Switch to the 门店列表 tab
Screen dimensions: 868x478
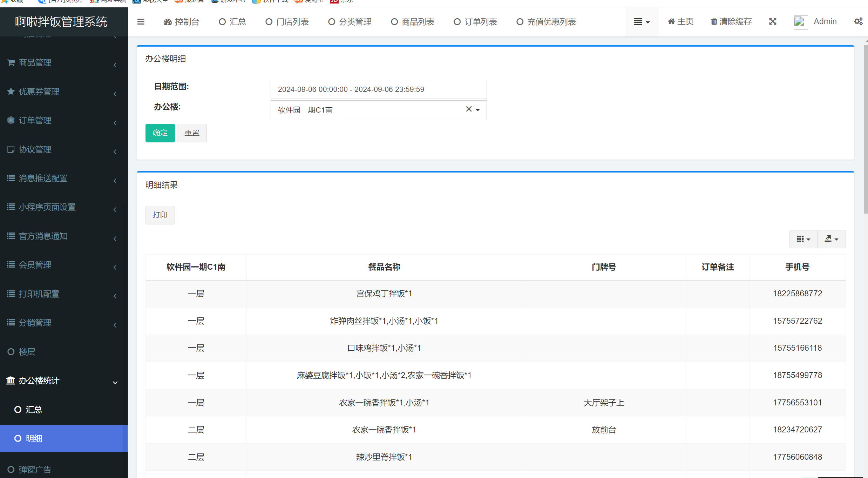pyautogui.click(x=287, y=22)
